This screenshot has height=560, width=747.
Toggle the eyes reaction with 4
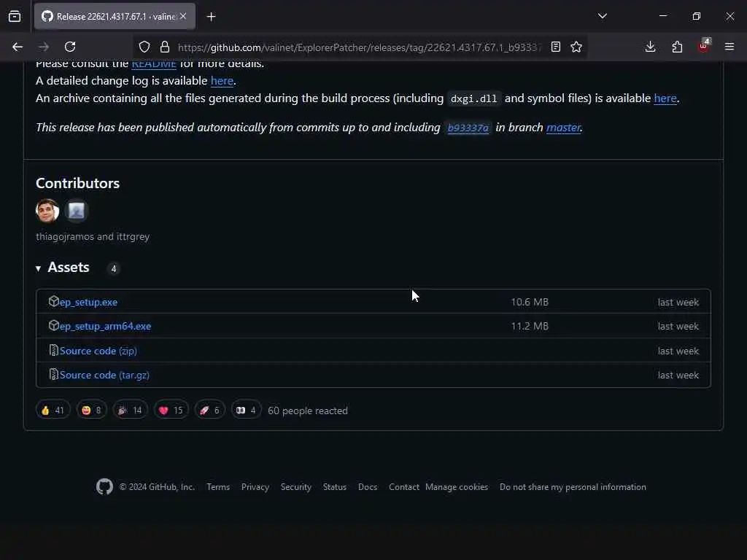[246, 410]
